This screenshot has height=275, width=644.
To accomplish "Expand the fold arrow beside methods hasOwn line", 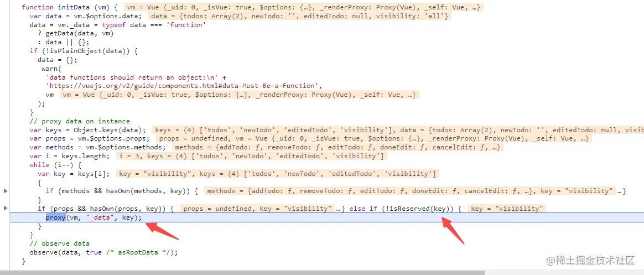I will [x=6, y=191].
